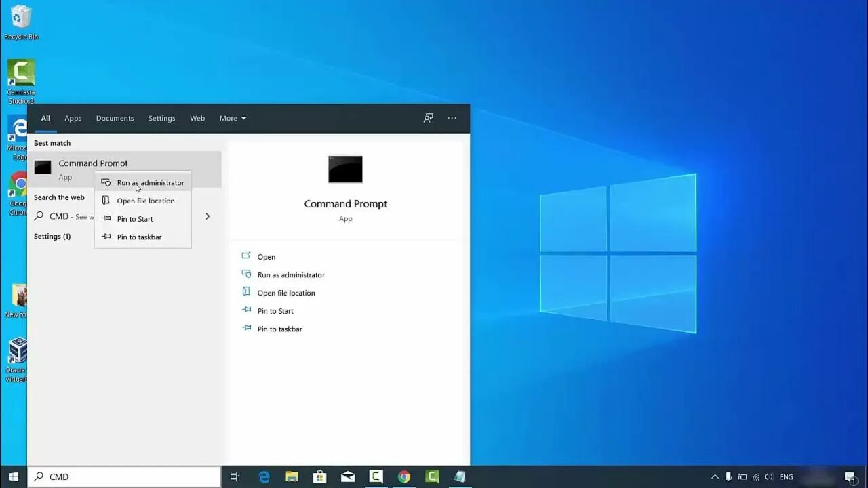Open Task View on the taskbar
The height and width of the screenshot is (488, 868).
click(235, 476)
